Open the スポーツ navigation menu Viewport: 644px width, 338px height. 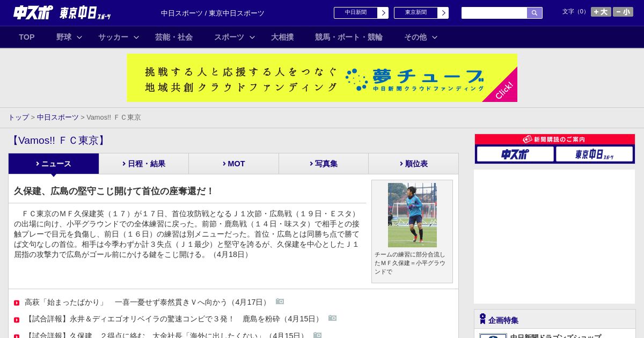coord(229,37)
